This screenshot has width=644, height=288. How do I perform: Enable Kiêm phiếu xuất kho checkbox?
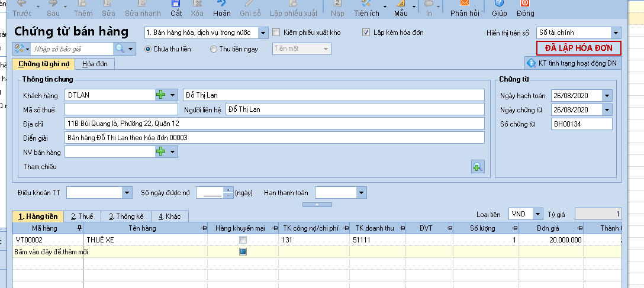click(276, 33)
